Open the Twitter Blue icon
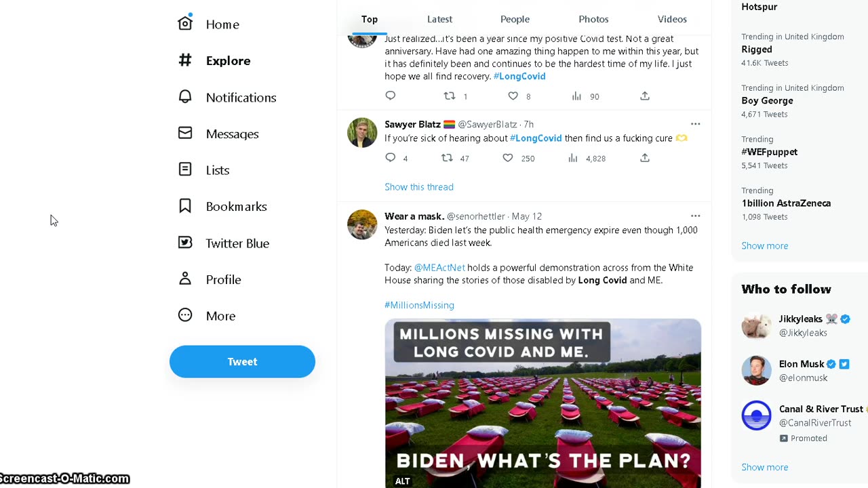This screenshot has width=868, height=488. pyautogui.click(x=185, y=243)
